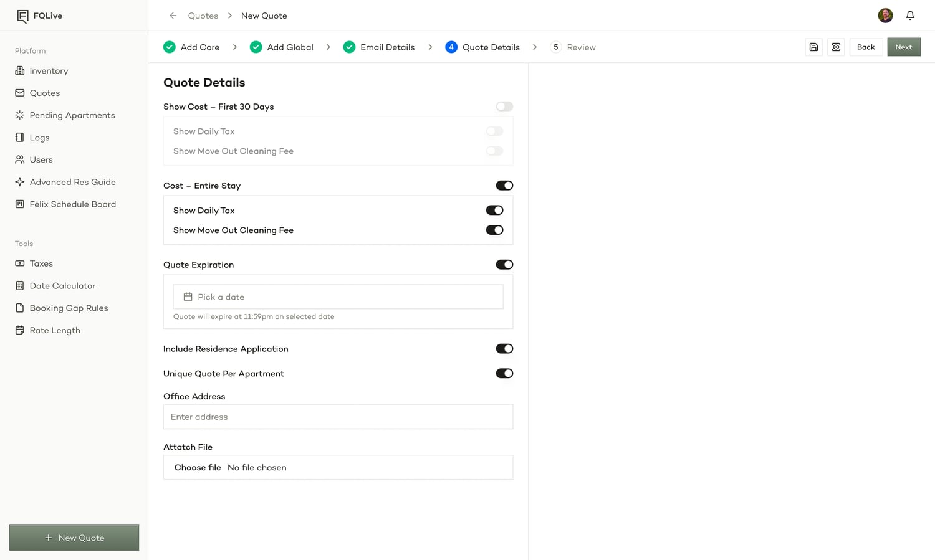This screenshot has height=560, width=935.
Task: Open Advanced Res Guide
Action: point(65,182)
